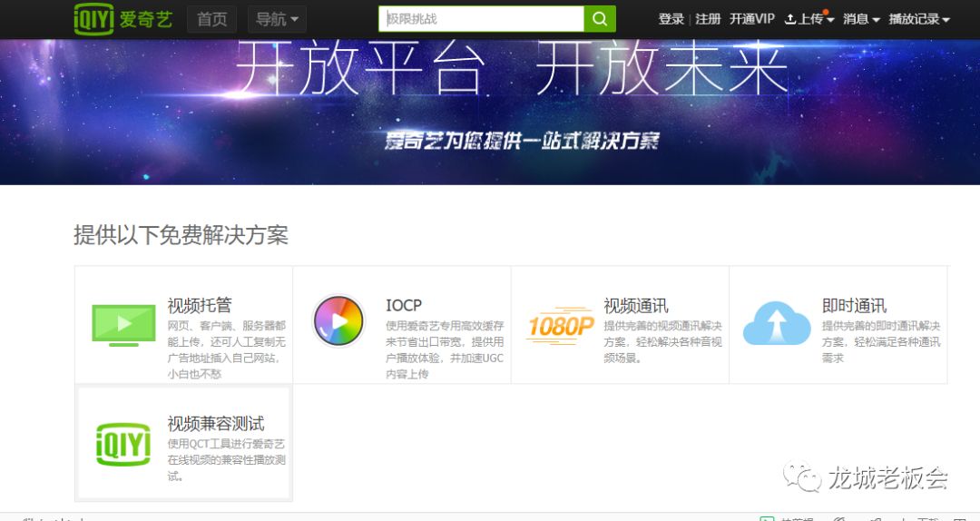Click the upload arrow icon beside 上传

click(x=790, y=19)
